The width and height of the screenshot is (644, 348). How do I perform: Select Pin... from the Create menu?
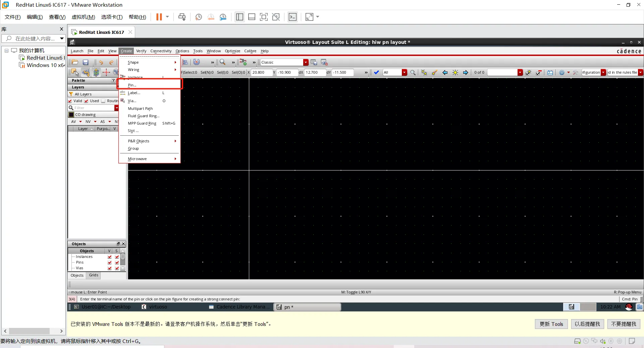point(132,85)
